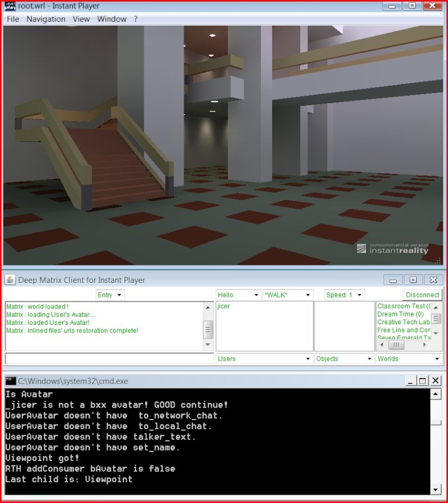Open the Window menu
Image resolution: width=448 pixels, height=503 pixels.
pyautogui.click(x=111, y=19)
